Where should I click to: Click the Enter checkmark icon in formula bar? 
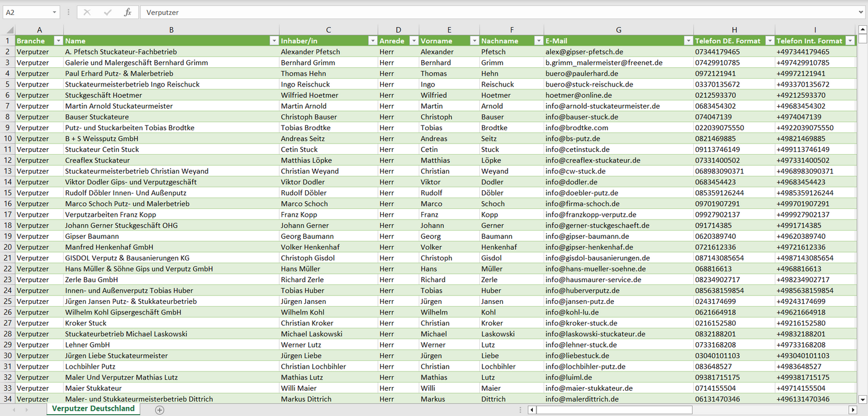pyautogui.click(x=108, y=12)
